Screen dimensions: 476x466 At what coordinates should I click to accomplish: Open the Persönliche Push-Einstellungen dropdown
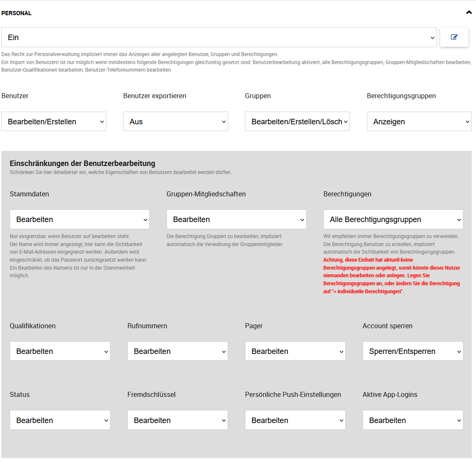pyautogui.click(x=295, y=420)
